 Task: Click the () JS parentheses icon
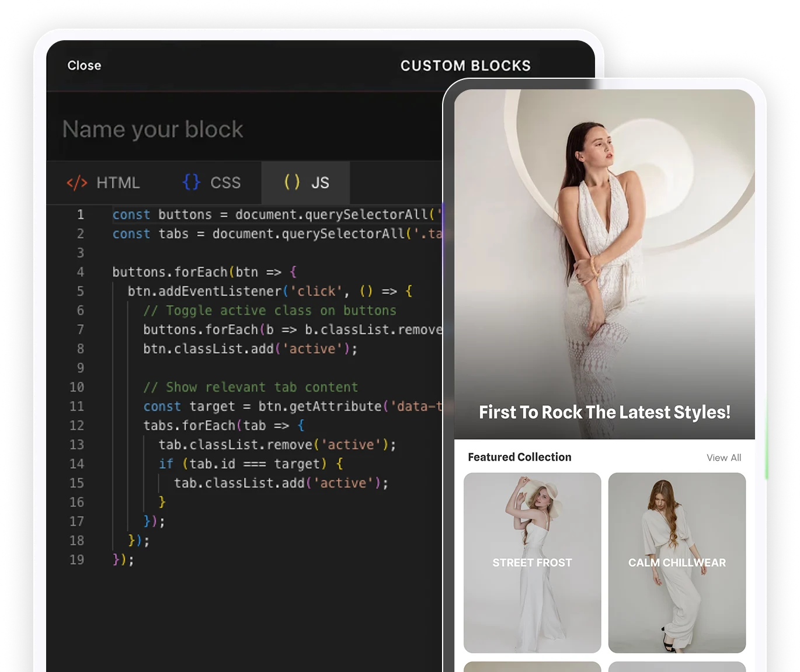pyautogui.click(x=292, y=182)
